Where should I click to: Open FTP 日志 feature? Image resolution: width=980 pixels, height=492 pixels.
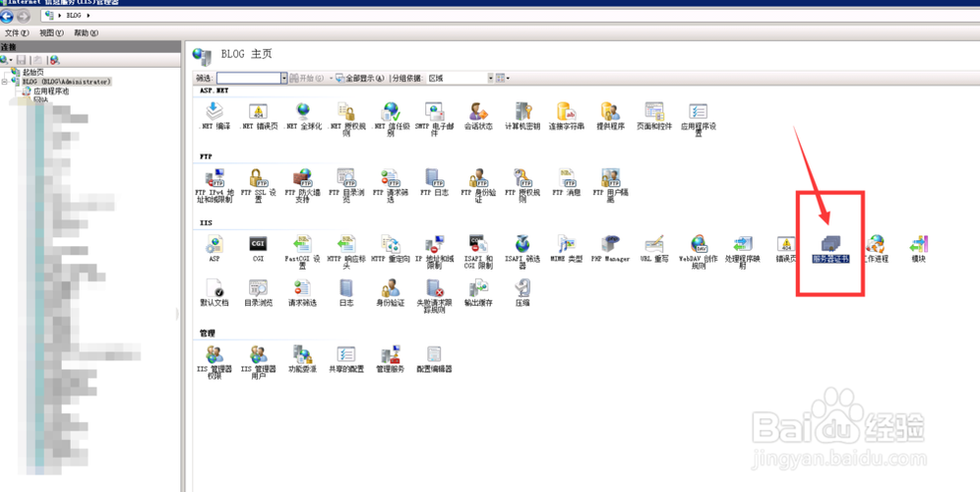pos(434,183)
